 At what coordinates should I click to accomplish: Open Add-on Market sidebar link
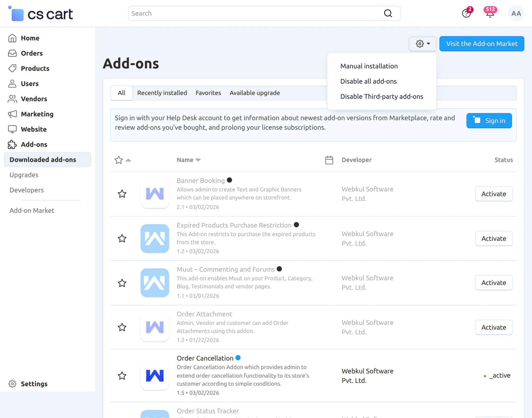click(32, 210)
